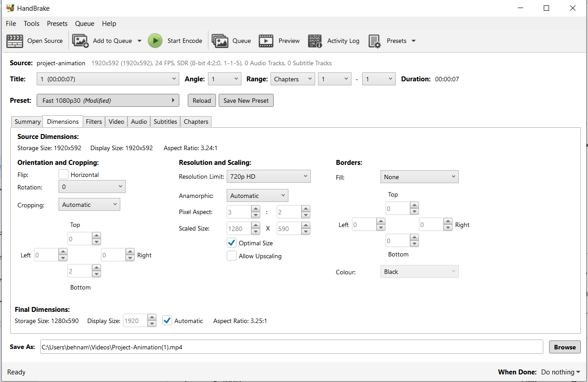Open the Borders Fill dropdown

click(x=419, y=177)
